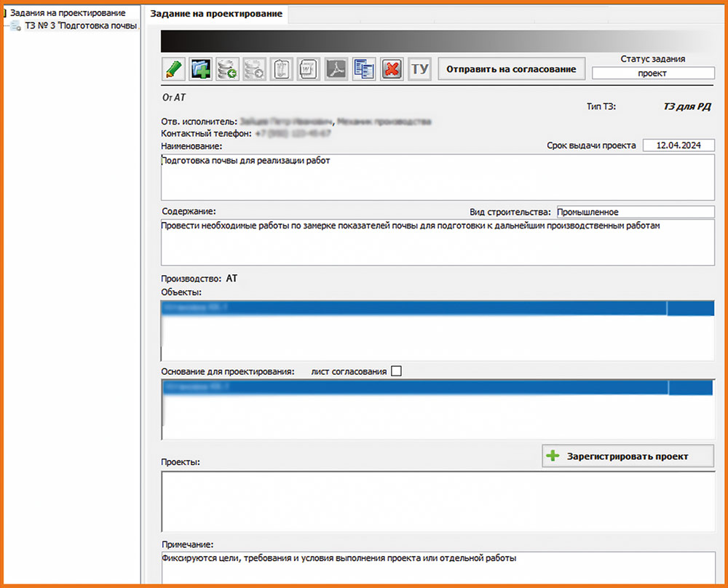Click the PDF export icon
728x588 pixels.
point(336,69)
